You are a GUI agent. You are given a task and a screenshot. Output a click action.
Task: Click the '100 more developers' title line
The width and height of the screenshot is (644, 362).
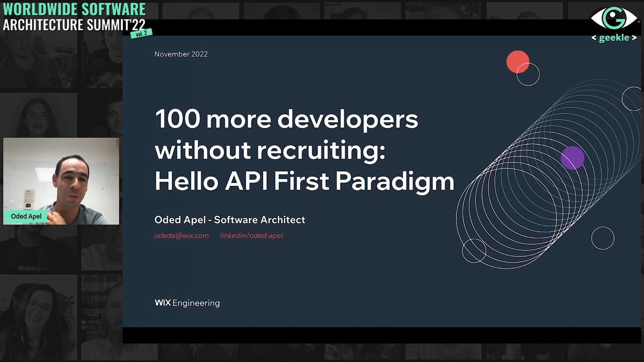pos(286,119)
